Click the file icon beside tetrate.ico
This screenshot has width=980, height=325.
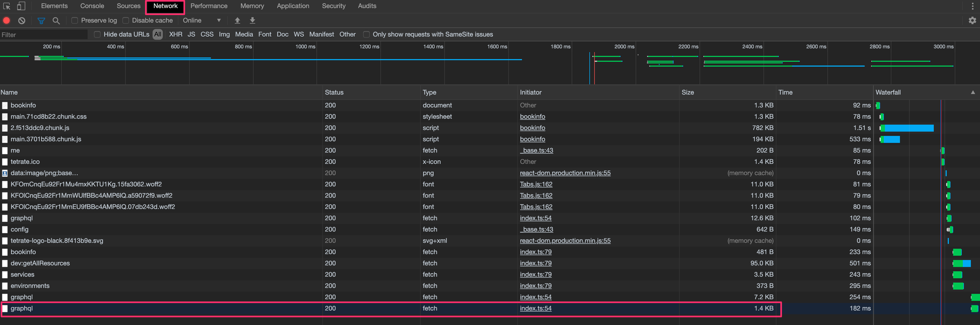coord(5,162)
